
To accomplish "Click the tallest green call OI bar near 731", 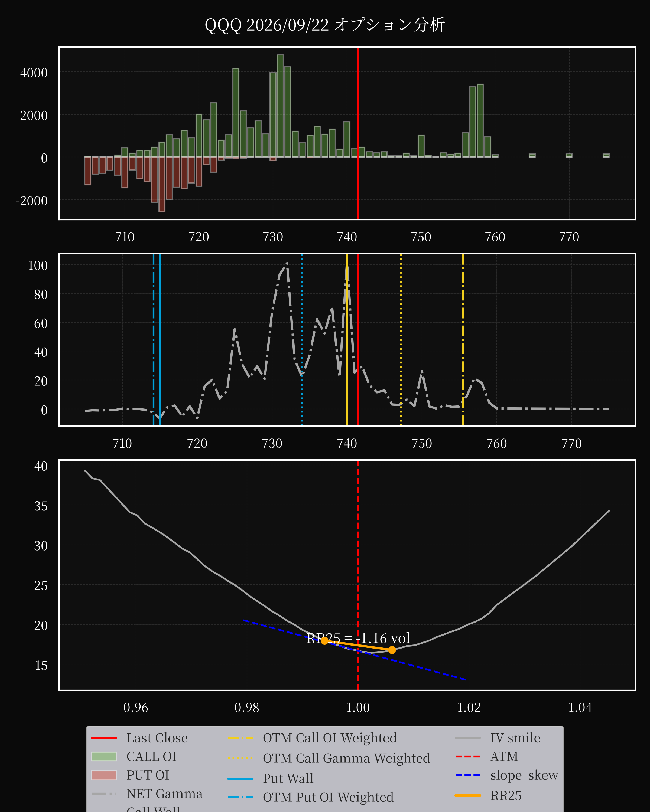I will point(280,106).
